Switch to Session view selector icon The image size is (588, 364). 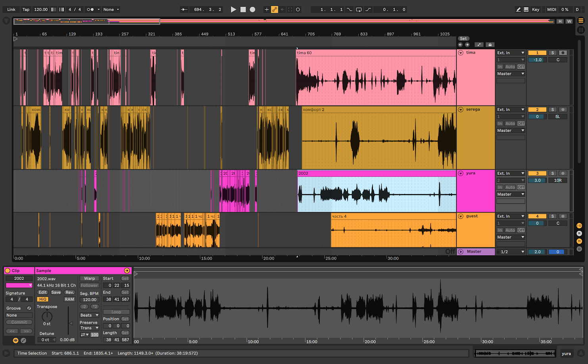581,30
